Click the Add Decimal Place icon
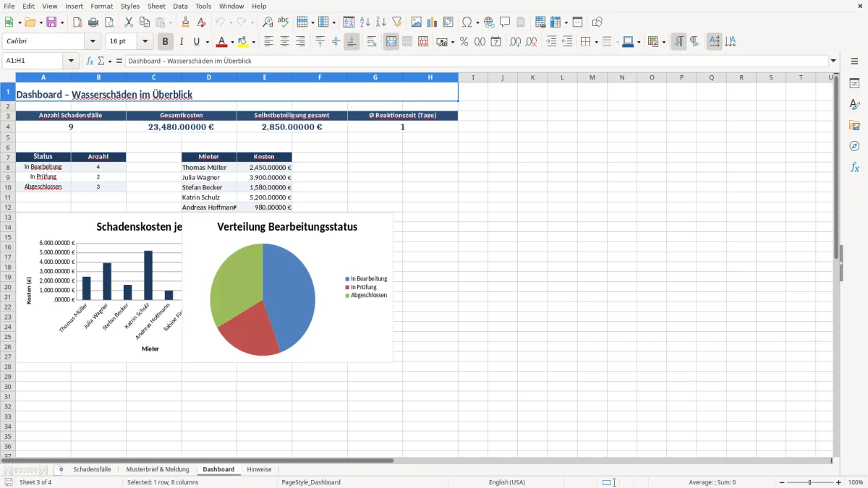The height and width of the screenshot is (488, 868). (x=516, y=42)
